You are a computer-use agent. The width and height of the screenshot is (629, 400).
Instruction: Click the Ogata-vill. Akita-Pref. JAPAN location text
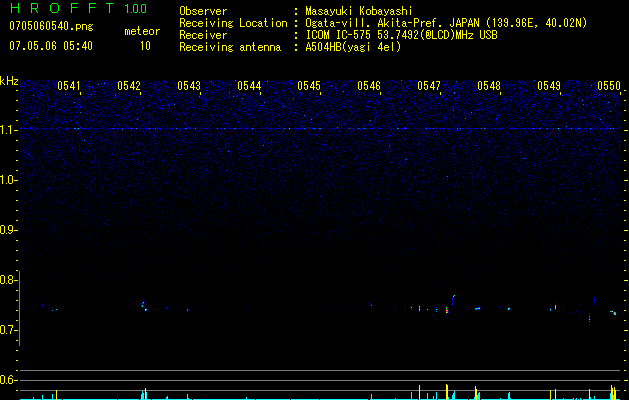[446, 23]
